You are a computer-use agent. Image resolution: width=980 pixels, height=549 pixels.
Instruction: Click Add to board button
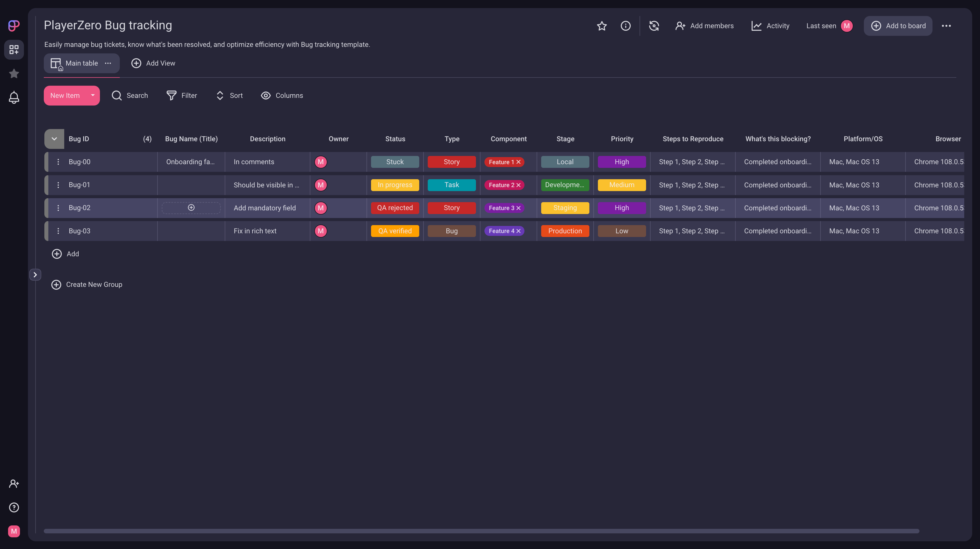click(x=898, y=26)
